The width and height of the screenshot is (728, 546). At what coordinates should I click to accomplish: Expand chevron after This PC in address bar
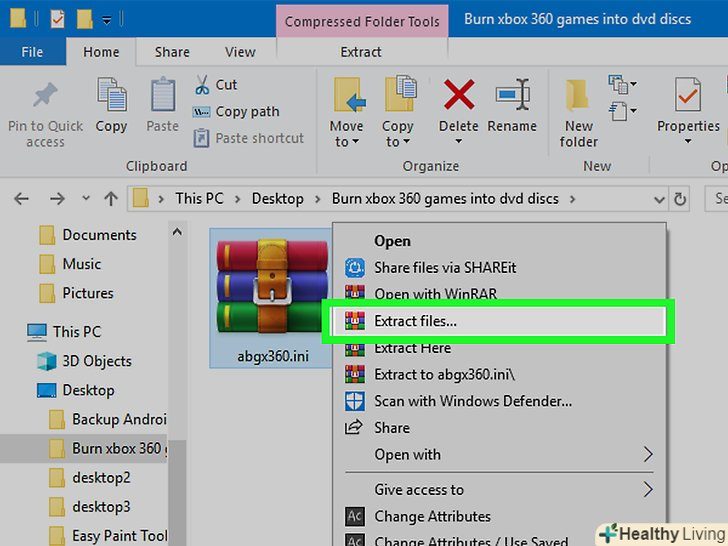tap(237, 199)
